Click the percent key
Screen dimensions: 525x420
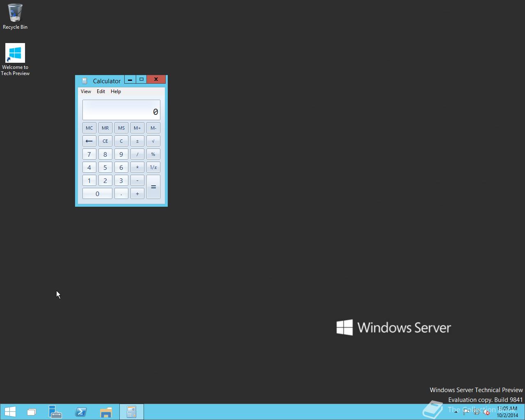point(153,154)
